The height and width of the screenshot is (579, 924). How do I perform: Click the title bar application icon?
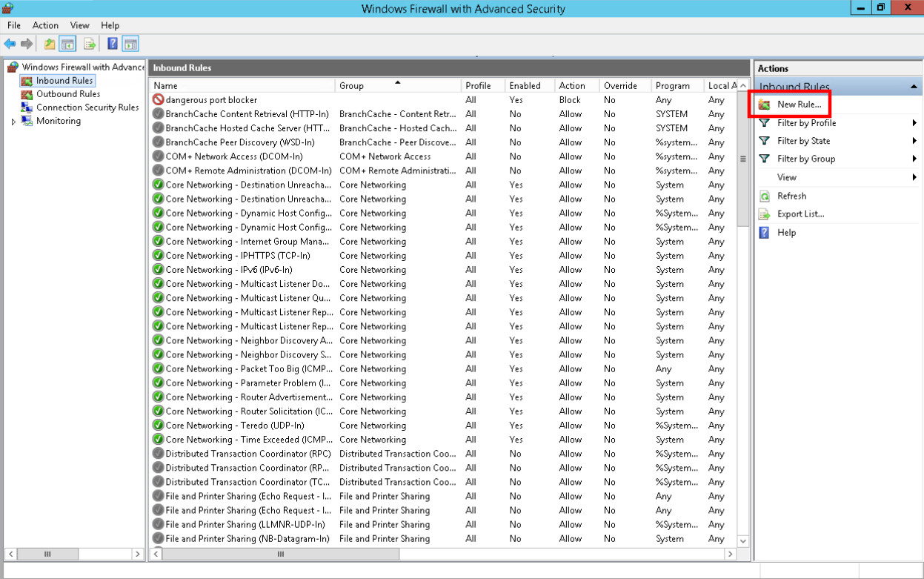(7, 8)
